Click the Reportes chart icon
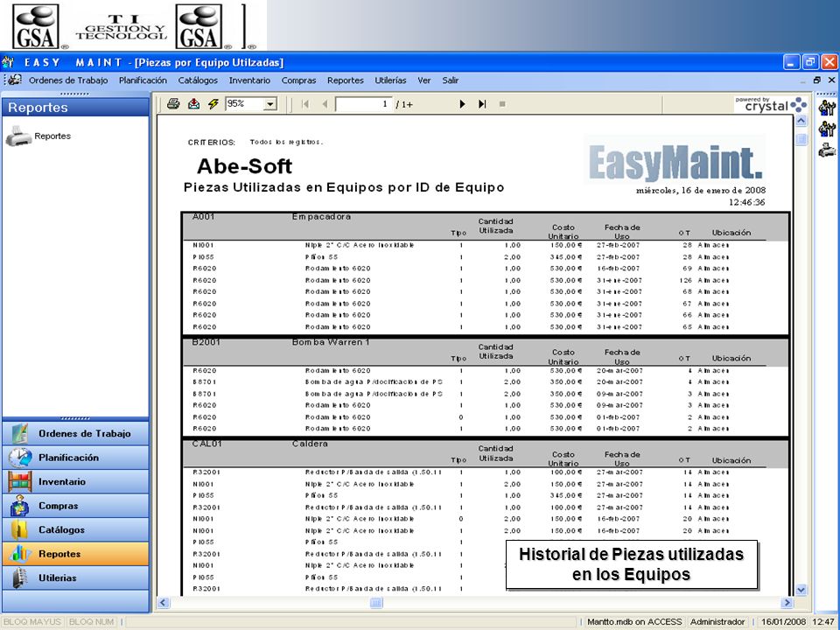This screenshot has height=630, width=840. [x=20, y=554]
